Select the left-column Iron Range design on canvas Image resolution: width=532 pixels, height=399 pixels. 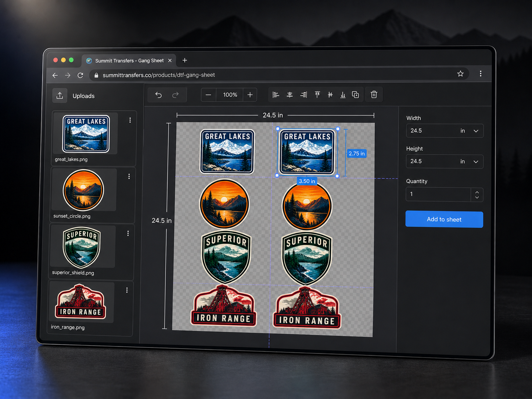click(x=224, y=306)
